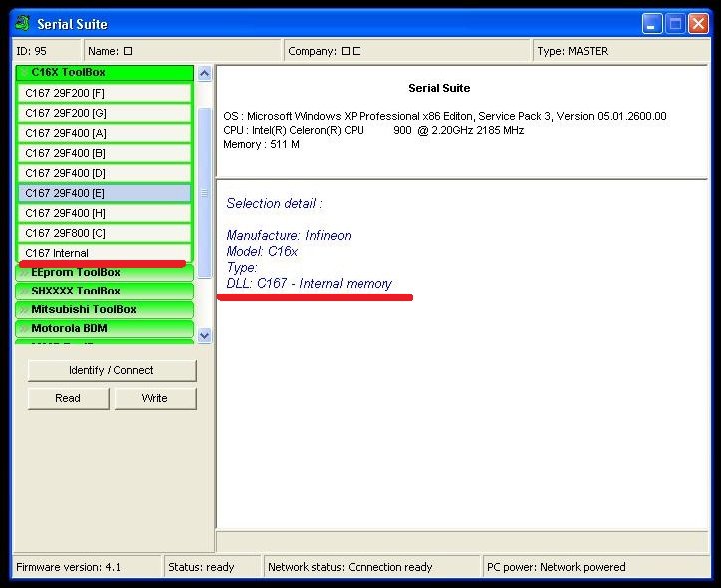This screenshot has height=588, width=721.
Task: Collapse the C16X ToolBox group
Action: (x=104, y=73)
